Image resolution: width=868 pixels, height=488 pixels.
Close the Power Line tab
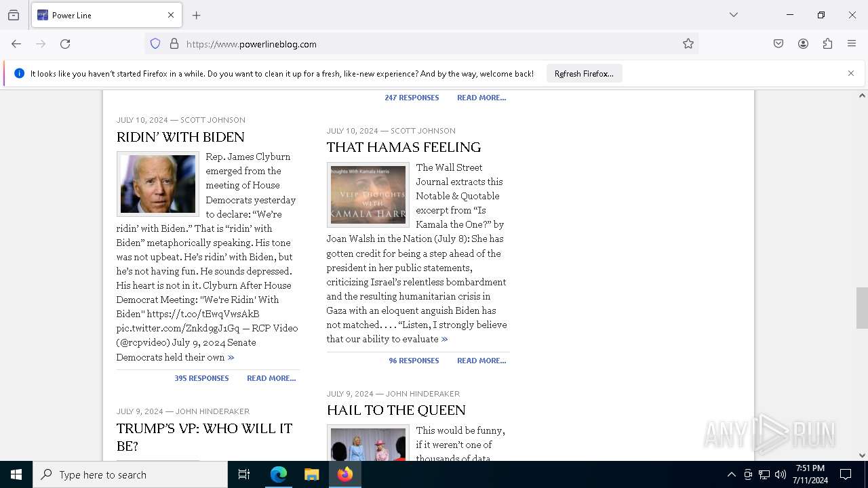coord(171,15)
